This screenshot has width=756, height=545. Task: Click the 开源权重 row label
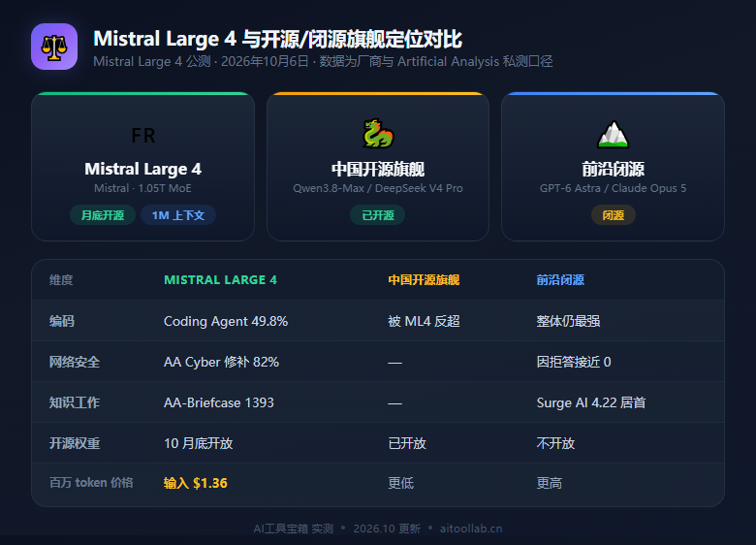[x=75, y=443]
